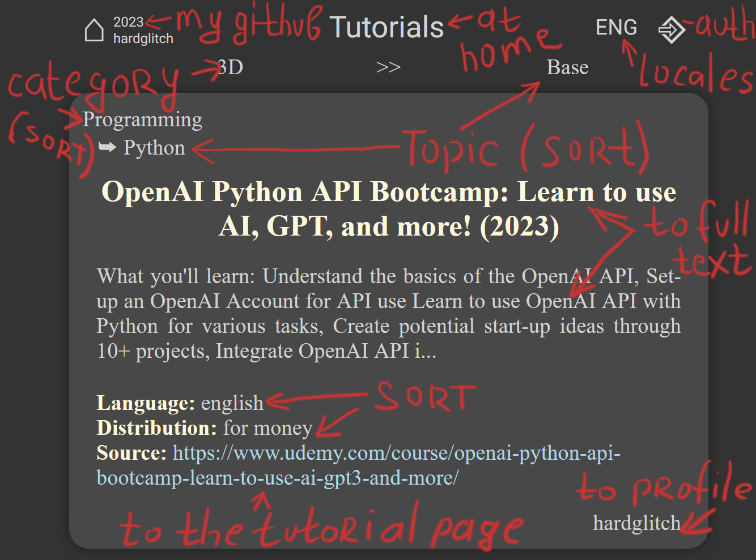The height and width of the screenshot is (560, 756).
Task: Switch to the 3D category
Action: (229, 67)
